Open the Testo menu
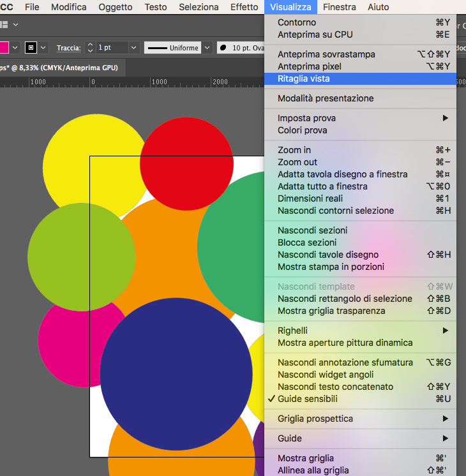The image size is (466, 476). click(x=156, y=7)
